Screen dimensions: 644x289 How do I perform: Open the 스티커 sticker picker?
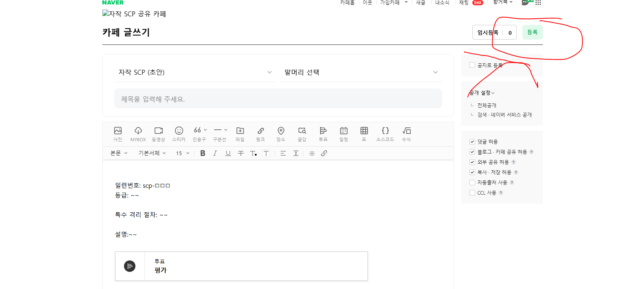[x=179, y=133]
